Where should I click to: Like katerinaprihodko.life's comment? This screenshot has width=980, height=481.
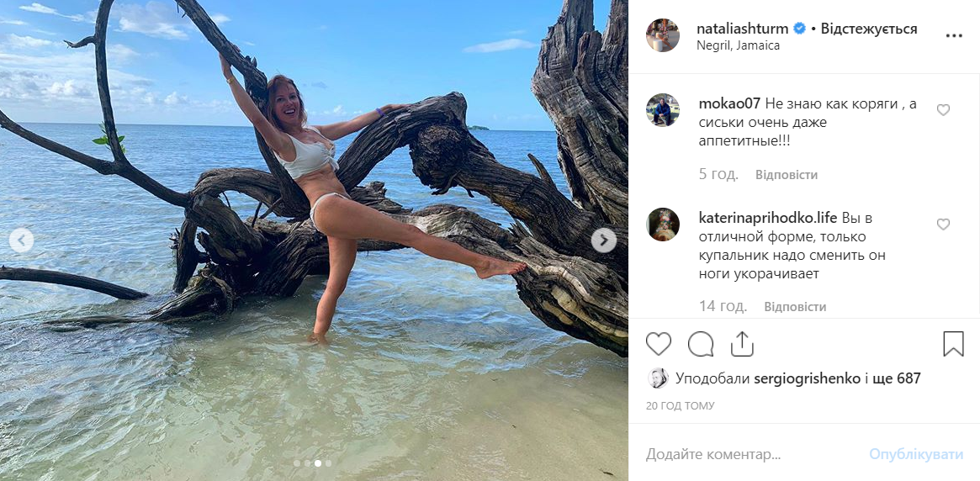[x=943, y=225]
